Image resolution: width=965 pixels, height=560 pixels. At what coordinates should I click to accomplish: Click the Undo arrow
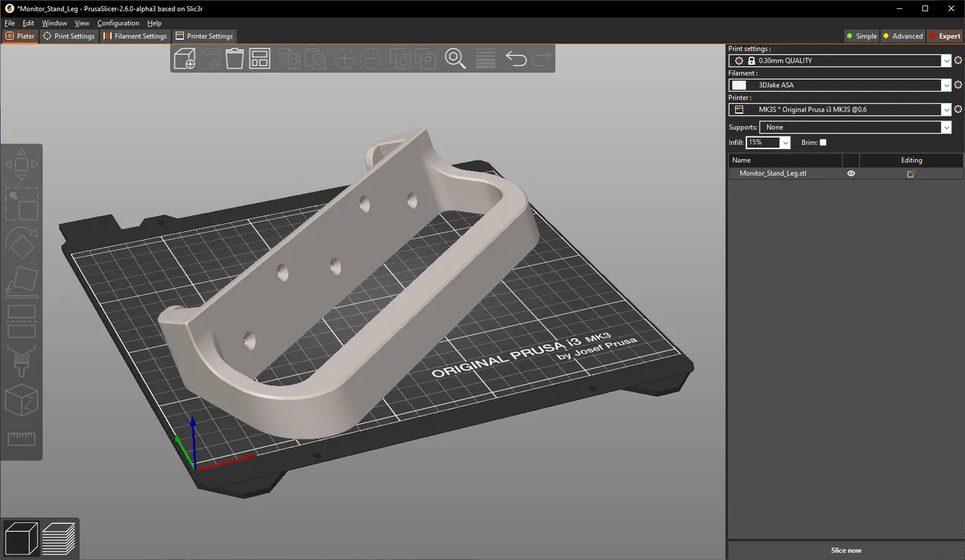pyautogui.click(x=516, y=59)
